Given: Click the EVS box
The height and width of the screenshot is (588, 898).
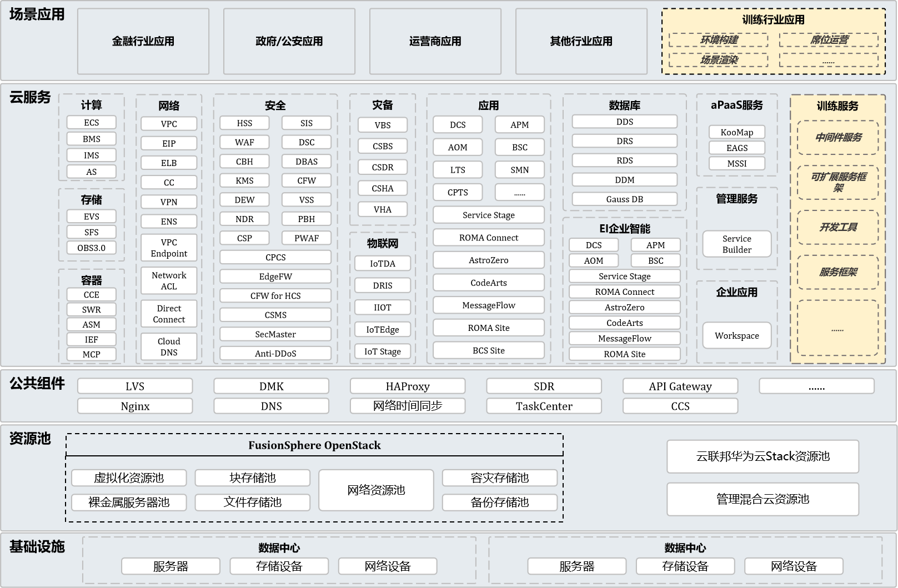Looking at the screenshot, I should tap(92, 217).
